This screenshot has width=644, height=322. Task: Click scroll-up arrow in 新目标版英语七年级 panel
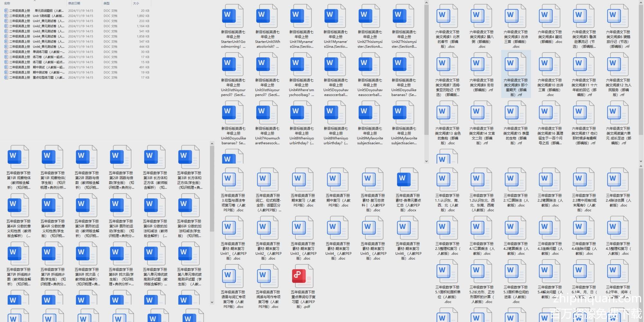click(426, 3)
